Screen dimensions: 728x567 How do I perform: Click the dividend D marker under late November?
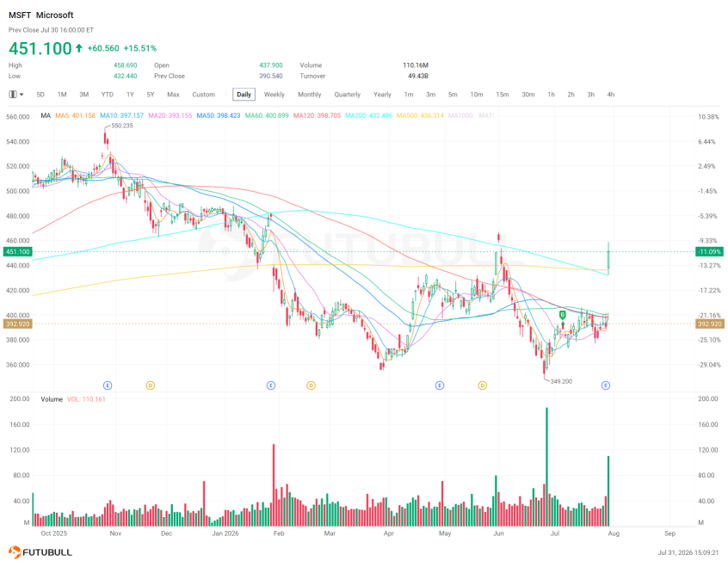click(151, 385)
